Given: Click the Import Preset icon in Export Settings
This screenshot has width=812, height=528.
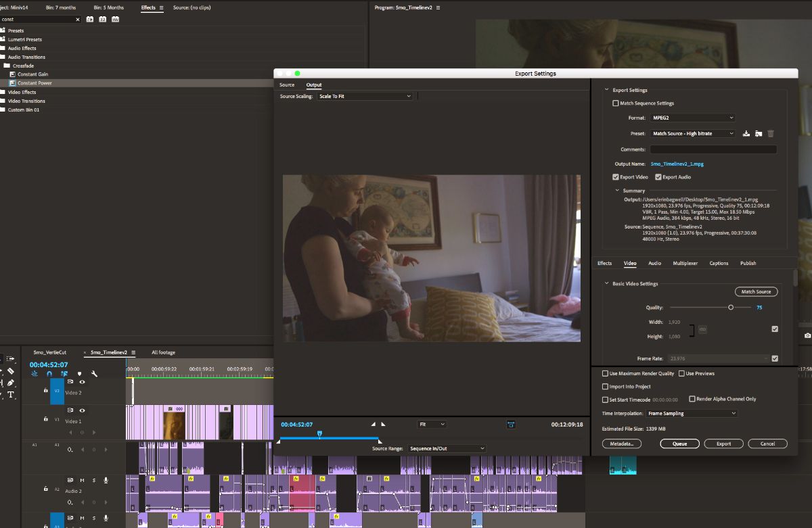Looking at the screenshot, I should click(759, 134).
